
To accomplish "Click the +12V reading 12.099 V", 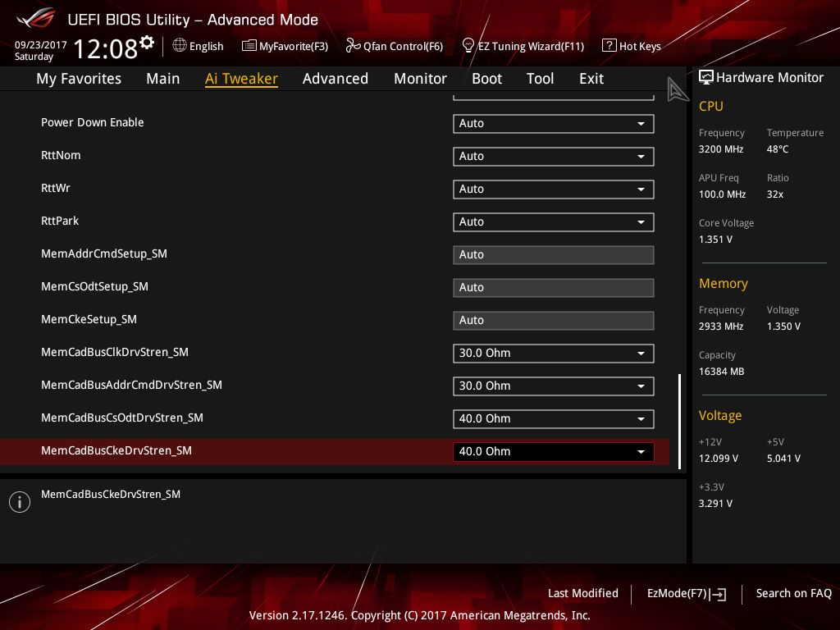I will point(718,459).
